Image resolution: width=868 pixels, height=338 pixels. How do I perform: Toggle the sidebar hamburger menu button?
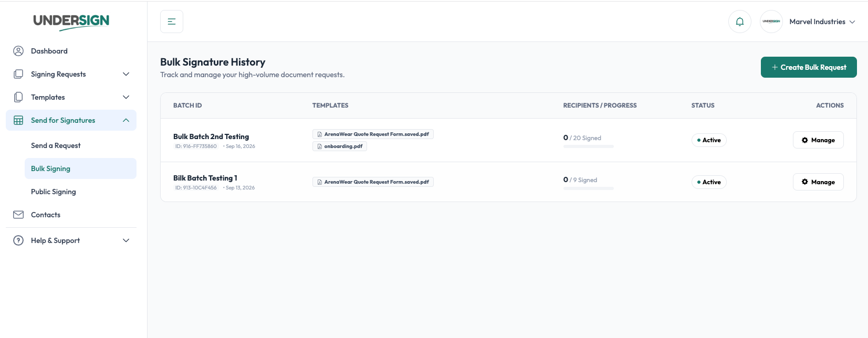click(172, 22)
